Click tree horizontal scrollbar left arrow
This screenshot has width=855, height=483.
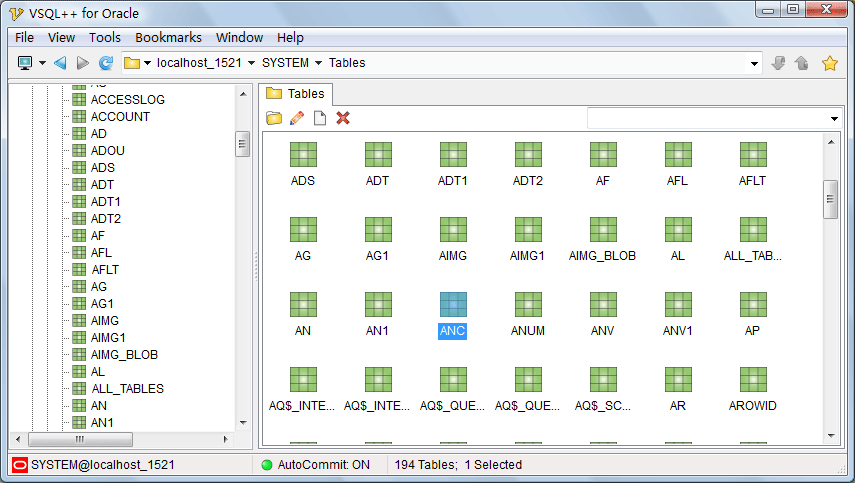coord(18,439)
